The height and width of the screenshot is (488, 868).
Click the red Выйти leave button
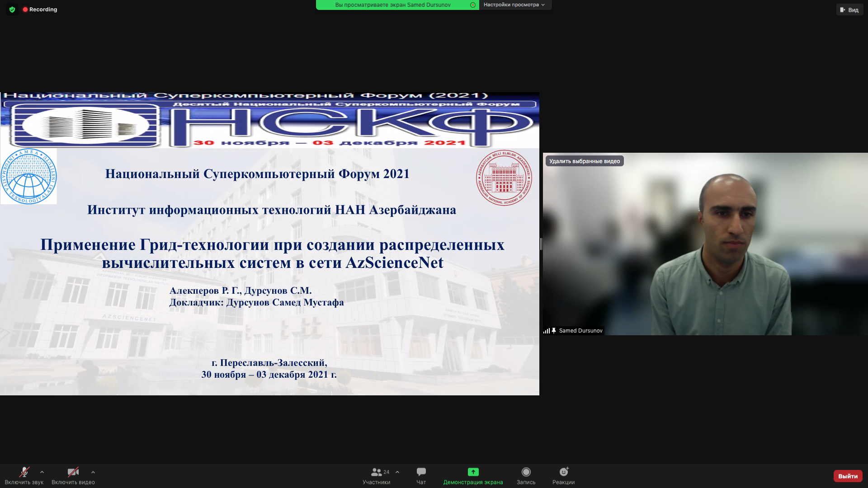click(848, 476)
